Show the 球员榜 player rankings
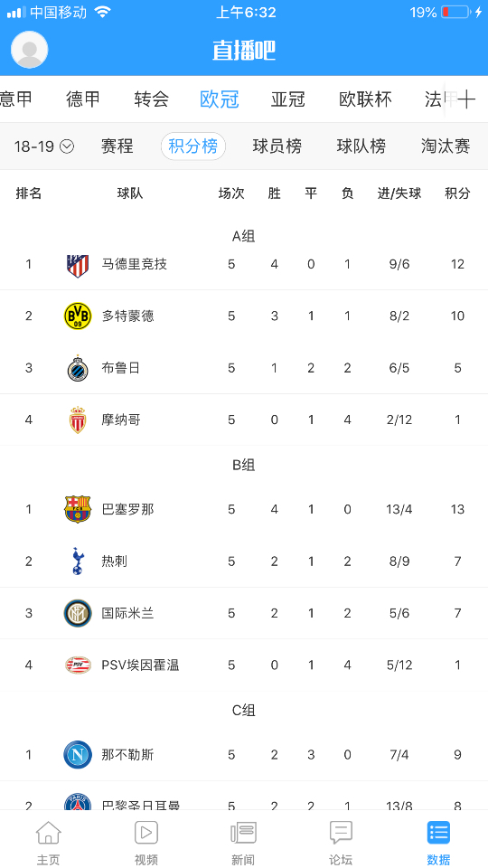Image resolution: width=488 pixels, height=868 pixels. (277, 146)
